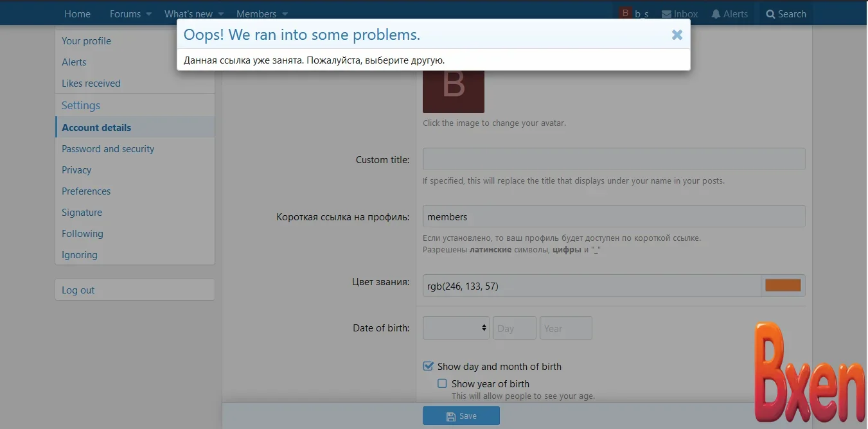Click the b_s user avatar icon
Screen dimensions: 868x429
point(625,13)
